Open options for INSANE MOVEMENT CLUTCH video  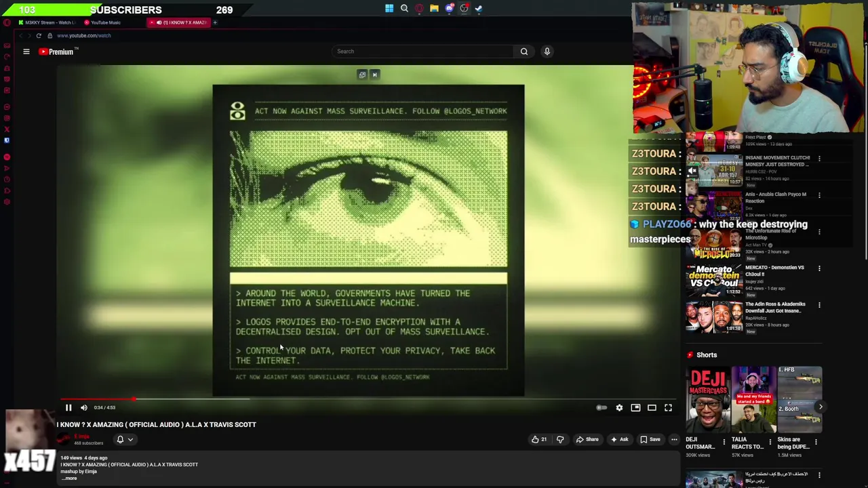pyautogui.click(x=819, y=159)
